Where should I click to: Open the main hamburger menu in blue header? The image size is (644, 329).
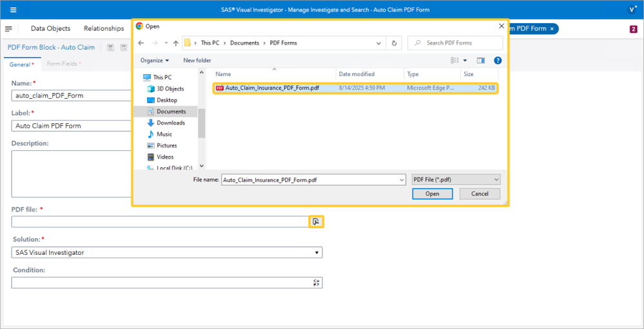(13, 10)
